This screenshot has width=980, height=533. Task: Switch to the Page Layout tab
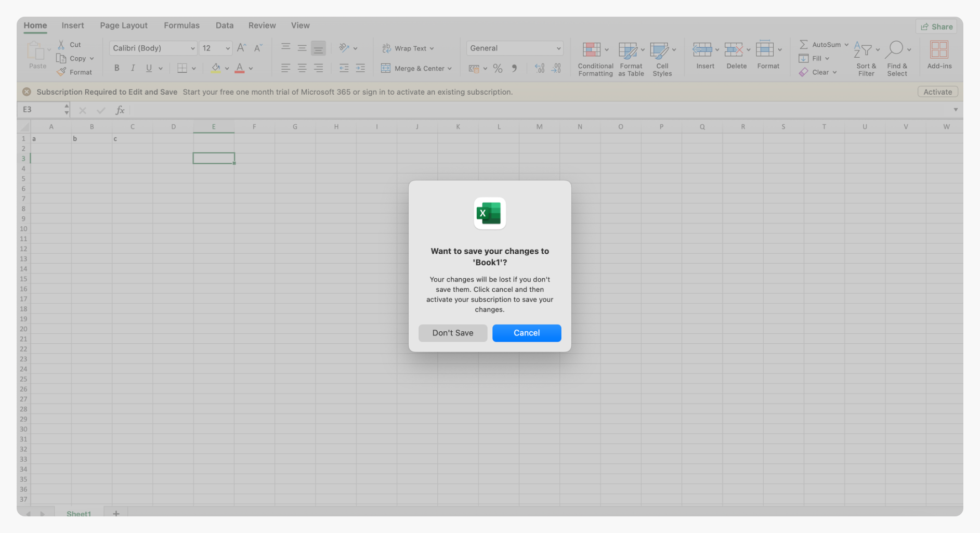point(124,25)
